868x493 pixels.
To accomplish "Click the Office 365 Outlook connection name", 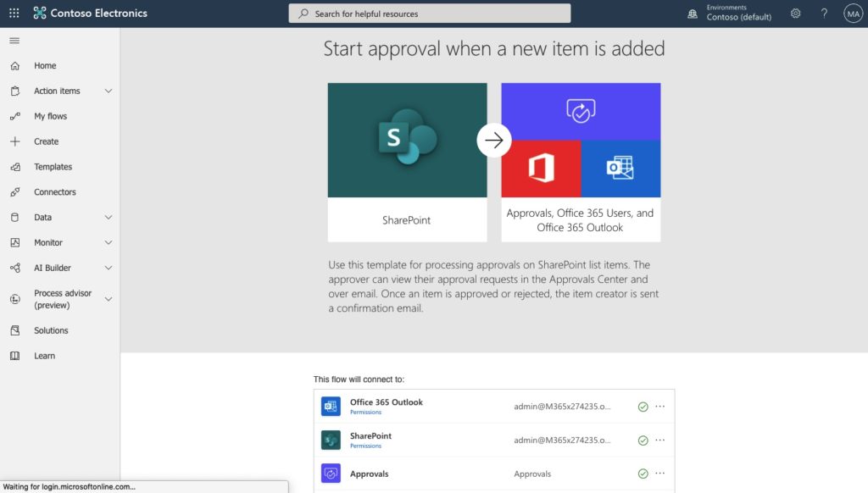I will pos(387,402).
